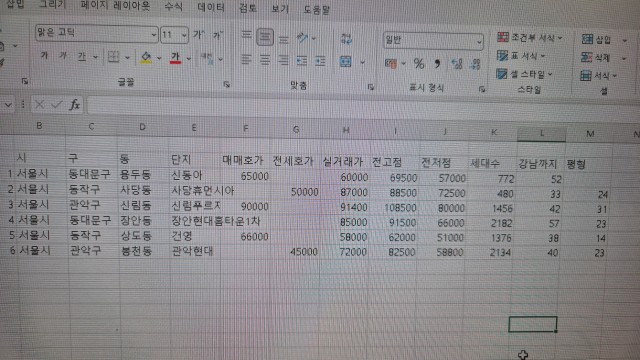The height and width of the screenshot is (360, 640).
Task: Select cell containing 봉천동
Action: point(144,250)
